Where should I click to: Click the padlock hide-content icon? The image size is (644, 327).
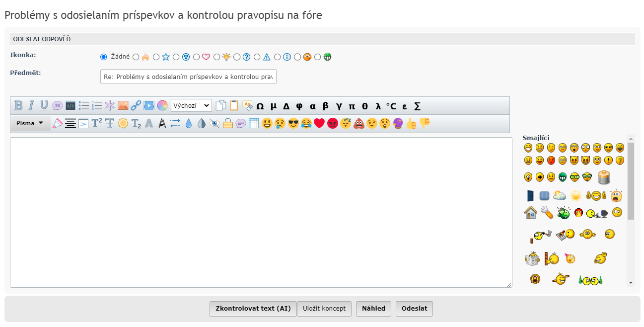pos(228,123)
